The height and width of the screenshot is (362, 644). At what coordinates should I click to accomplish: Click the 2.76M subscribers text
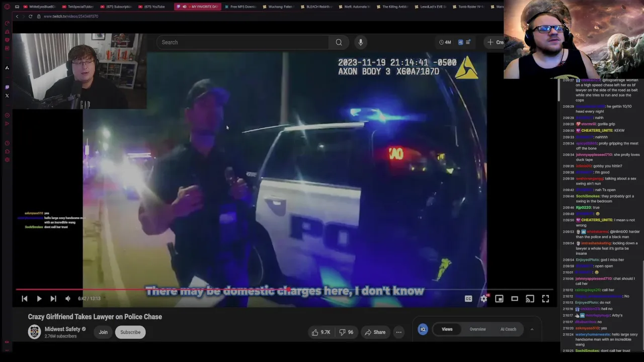[61, 336]
